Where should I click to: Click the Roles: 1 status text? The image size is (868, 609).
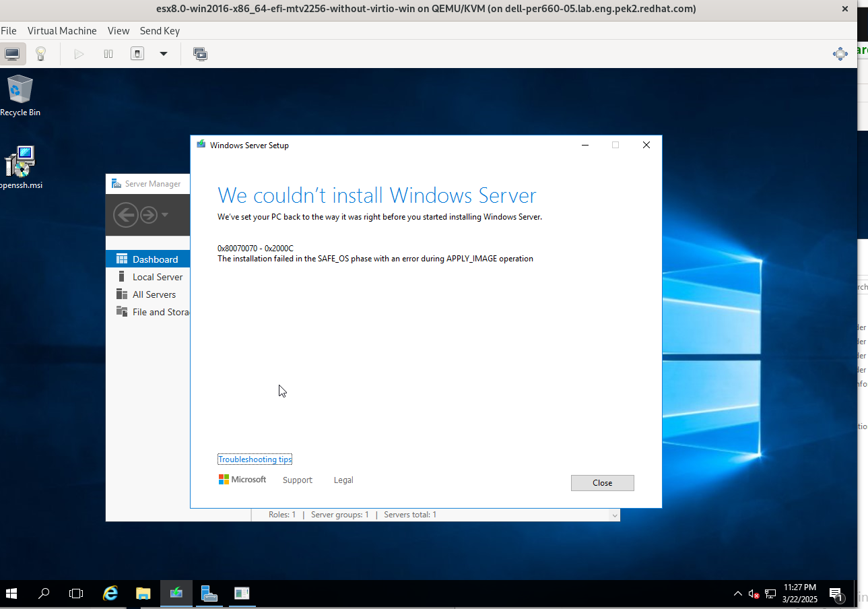[x=282, y=515]
